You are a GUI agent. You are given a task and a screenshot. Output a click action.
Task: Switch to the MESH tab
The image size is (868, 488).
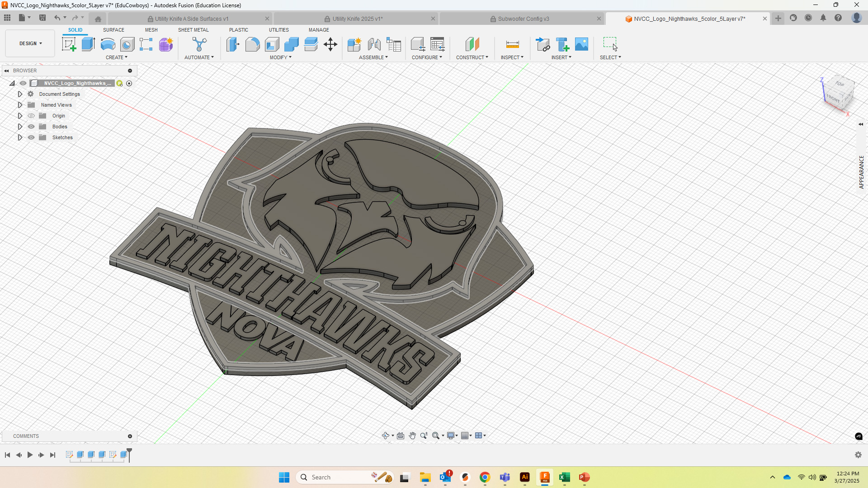pos(151,30)
